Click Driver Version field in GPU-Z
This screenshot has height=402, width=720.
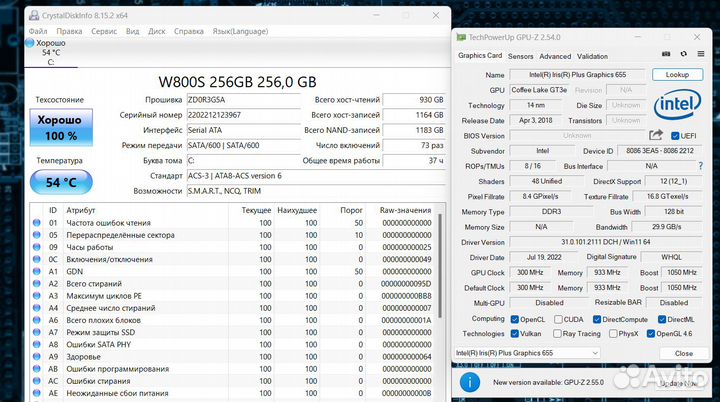pyautogui.click(x=606, y=242)
